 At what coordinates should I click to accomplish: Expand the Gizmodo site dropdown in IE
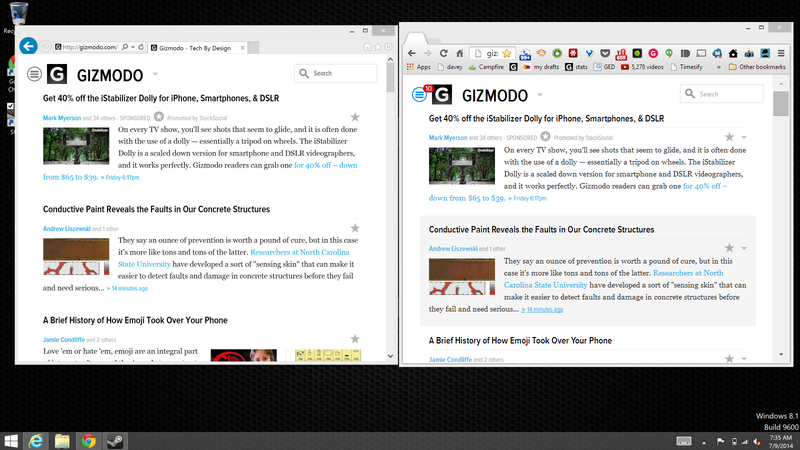coord(155,74)
